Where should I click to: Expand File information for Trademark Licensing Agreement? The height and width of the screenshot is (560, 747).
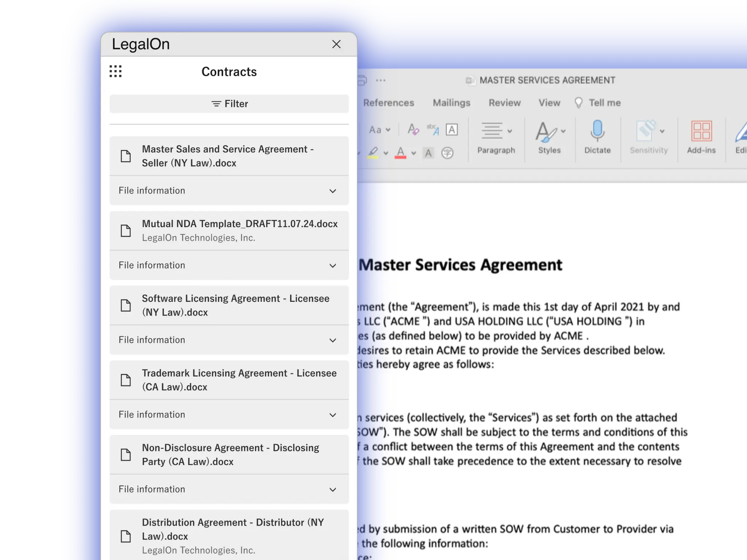[229, 415]
